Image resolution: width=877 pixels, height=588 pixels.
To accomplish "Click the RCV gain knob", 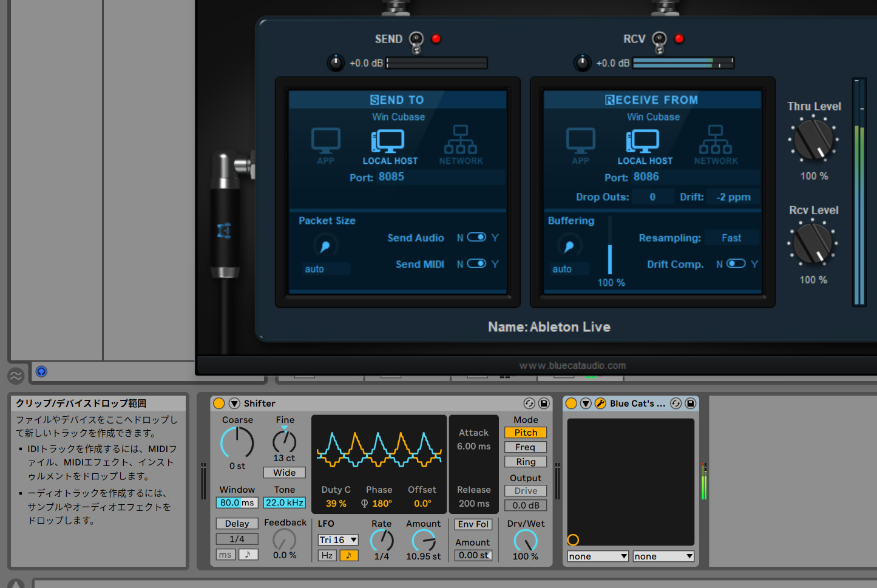I will point(583,63).
